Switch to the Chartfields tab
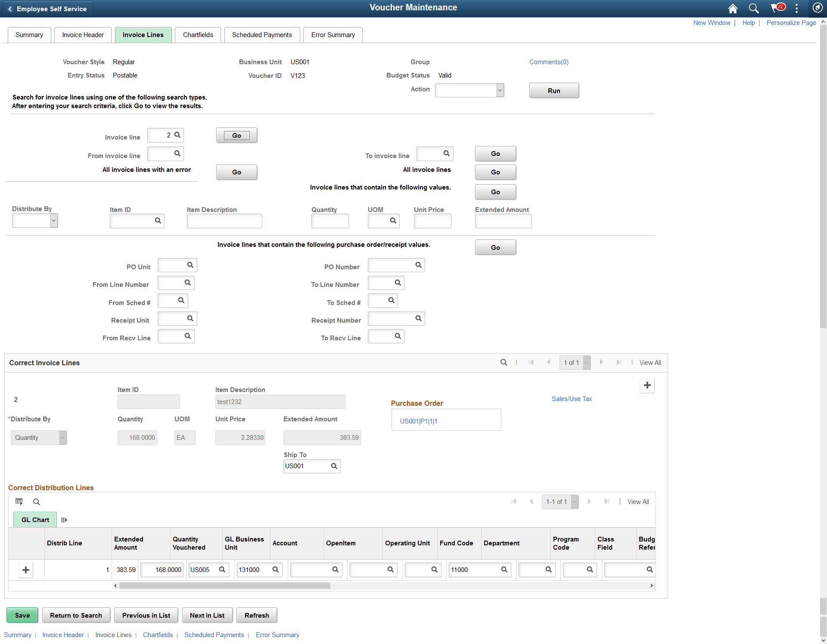The height and width of the screenshot is (644, 827). [198, 35]
